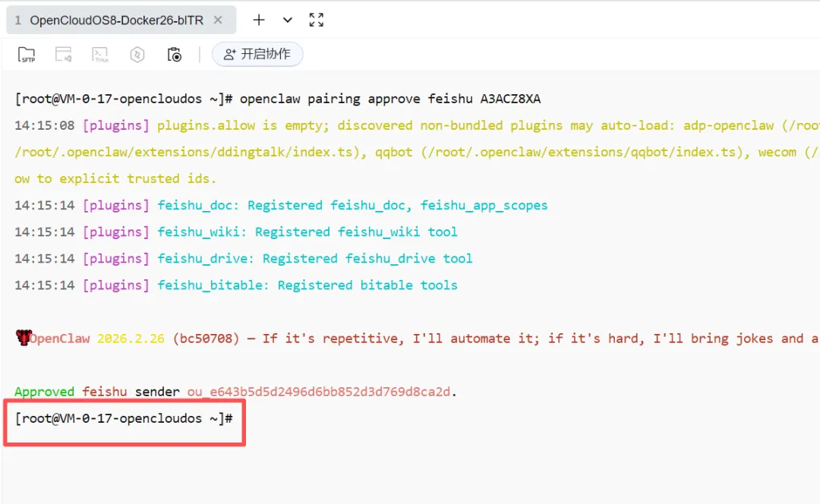Expand the tab list dropdown chevron
Viewport: 820px width, 504px height.
[287, 20]
